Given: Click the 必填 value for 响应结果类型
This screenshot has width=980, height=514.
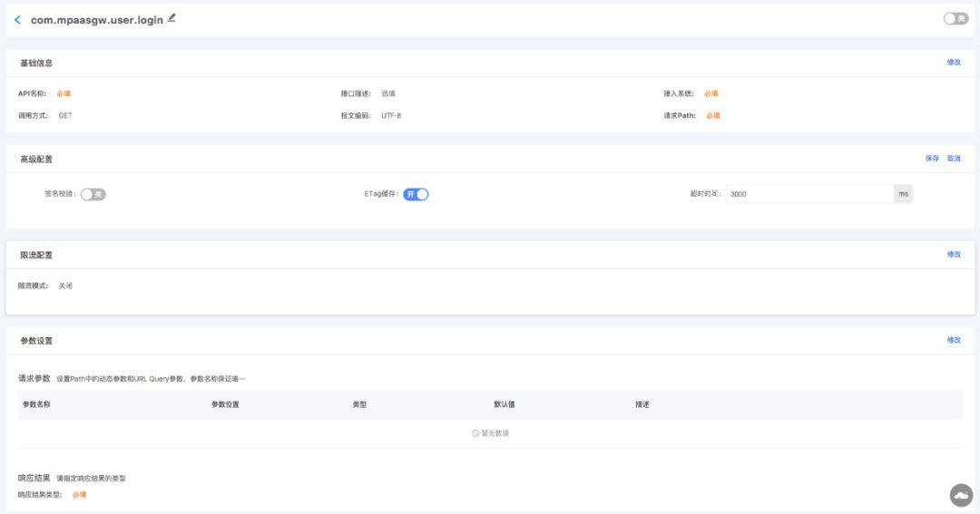Looking at the screenshot, I should tap(80, 495).
